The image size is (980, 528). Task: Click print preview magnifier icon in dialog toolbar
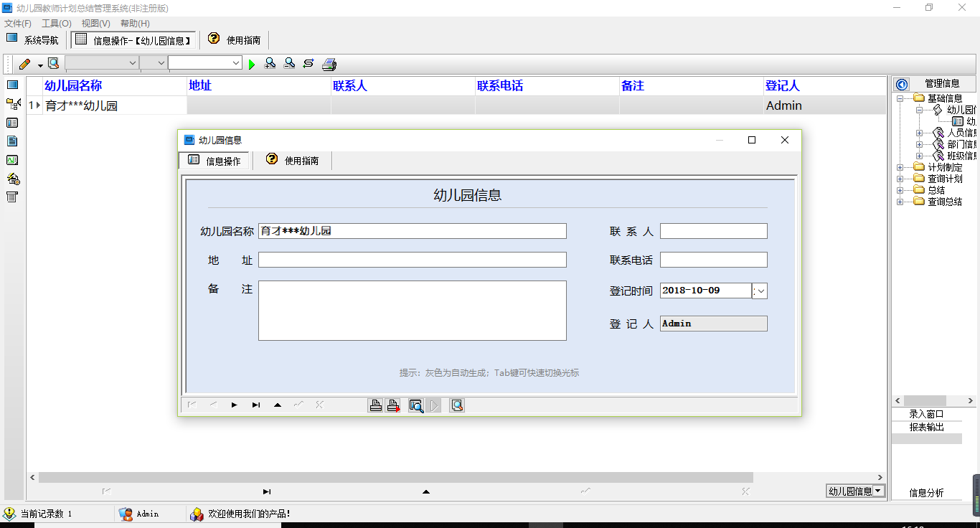point(416,406)
